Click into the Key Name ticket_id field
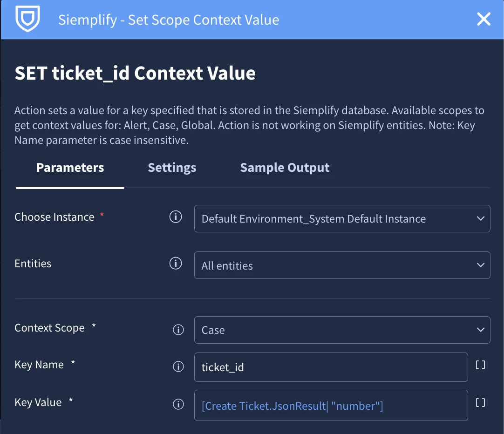This screenshot has width=504, height=434. [331, 367]
